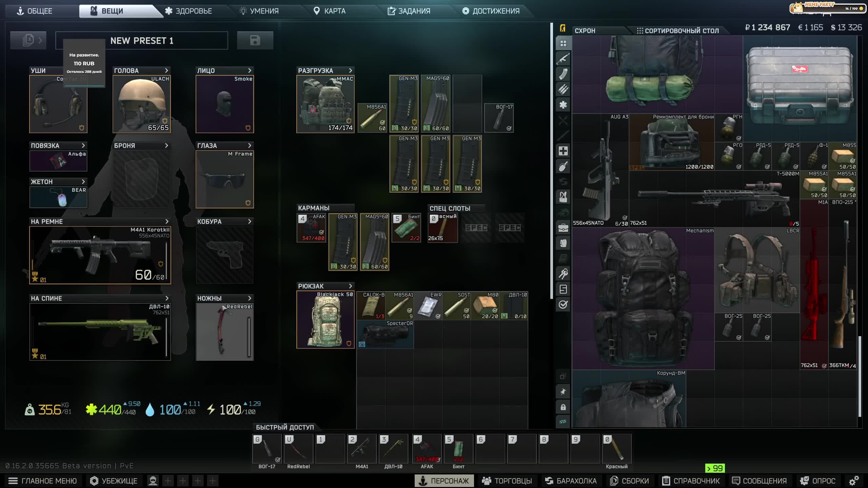Expand the НА РЕМНЕ slot arrow
Image resolution: width=868 pixels, height=488 pixels.
[x=166, y=222]
